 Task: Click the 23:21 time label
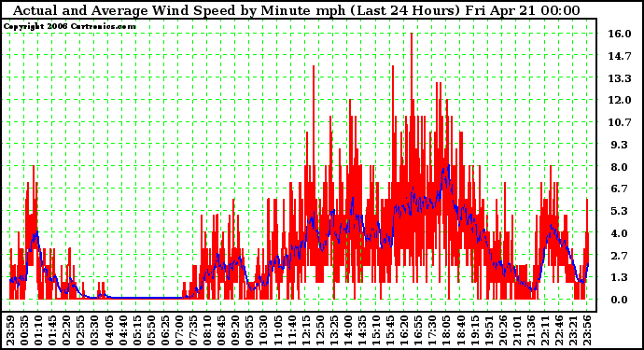point(573,330)
